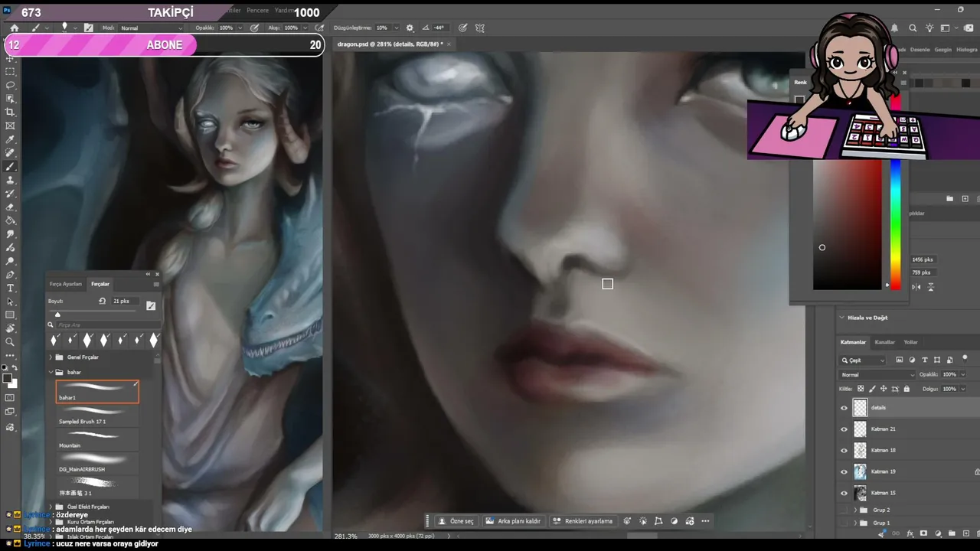The width and height of the screenshot is (980, 551).
Task: Hide the details layer
Action: point(844,408)
